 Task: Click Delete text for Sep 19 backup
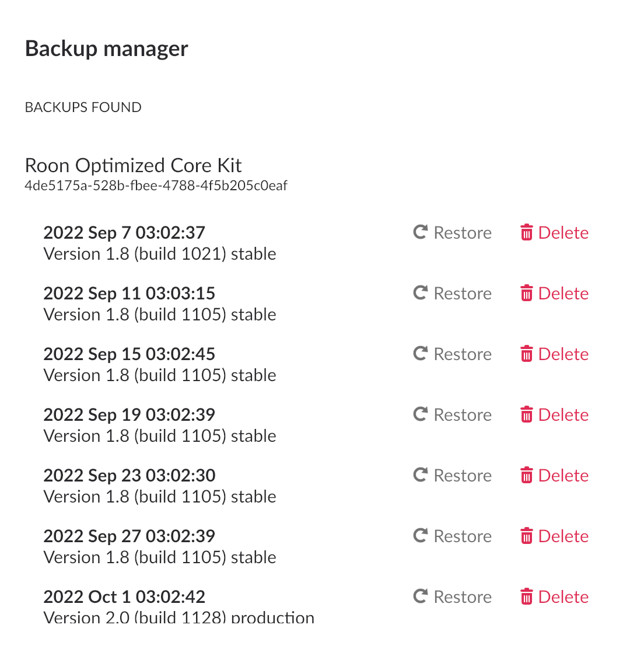coord(563,415)
